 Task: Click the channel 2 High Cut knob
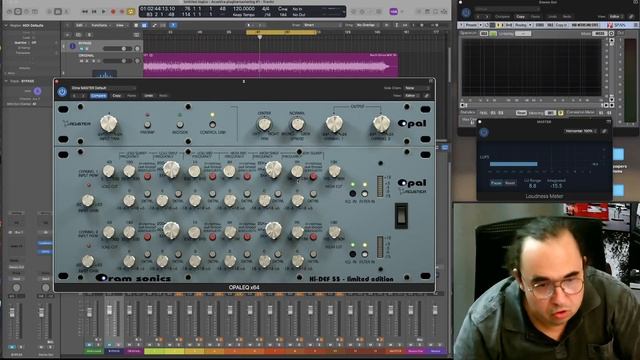pyautogui.click(x=334, y=232)
